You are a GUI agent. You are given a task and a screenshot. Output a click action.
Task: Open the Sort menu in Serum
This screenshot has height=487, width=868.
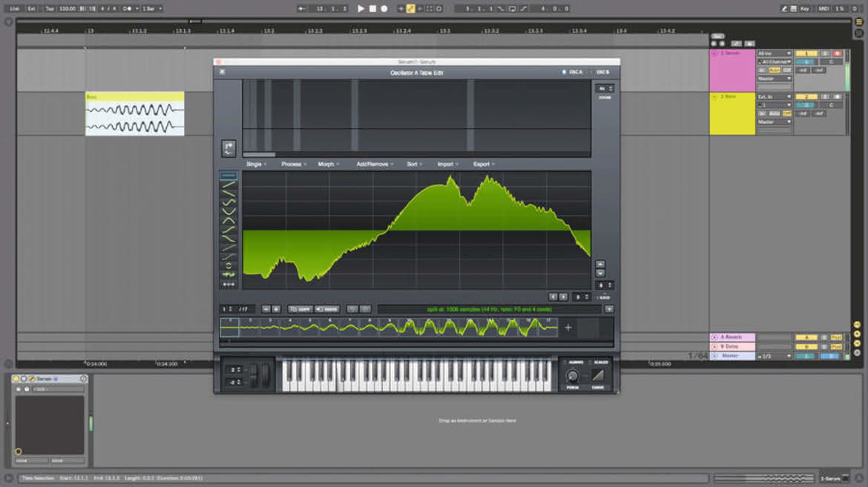[x=414, y=164]
